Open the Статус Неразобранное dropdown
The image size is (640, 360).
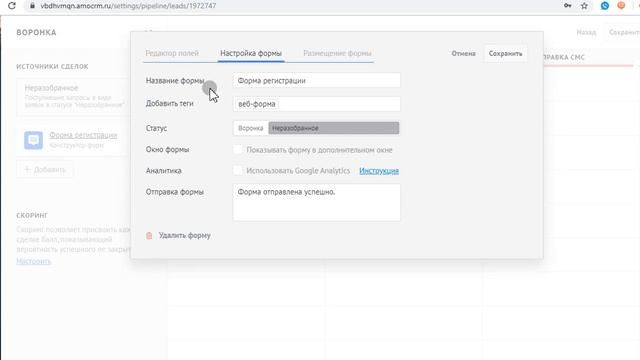coord(333,128)
